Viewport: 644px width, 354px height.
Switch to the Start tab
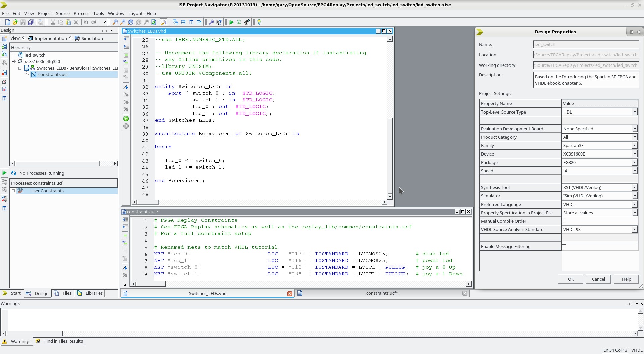(12, 293)
